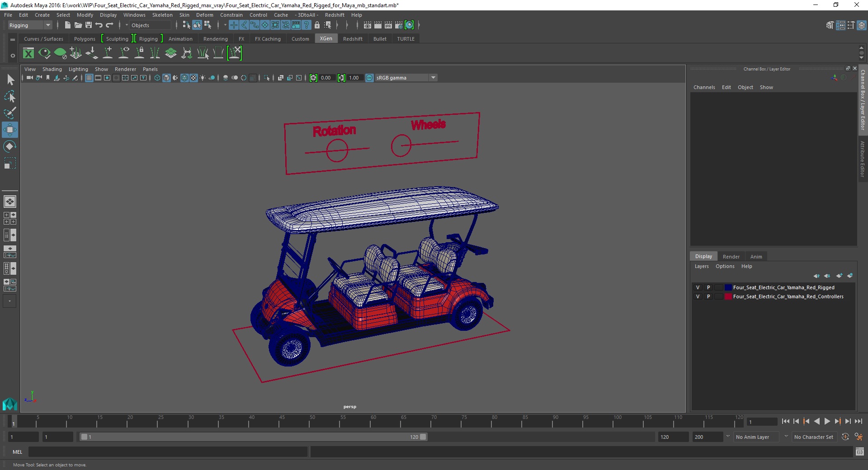Open the viewport Shading menu

click(x=52, y=69)
